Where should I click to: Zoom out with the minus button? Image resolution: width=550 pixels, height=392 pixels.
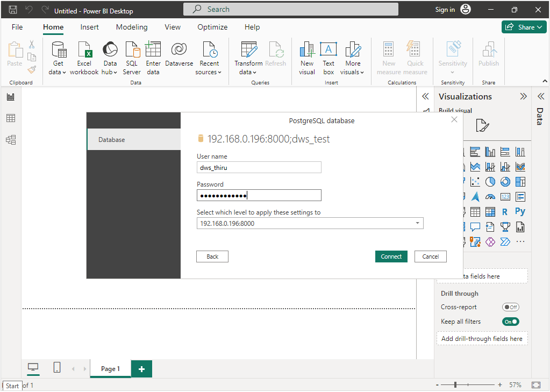(x=438, y=385)
